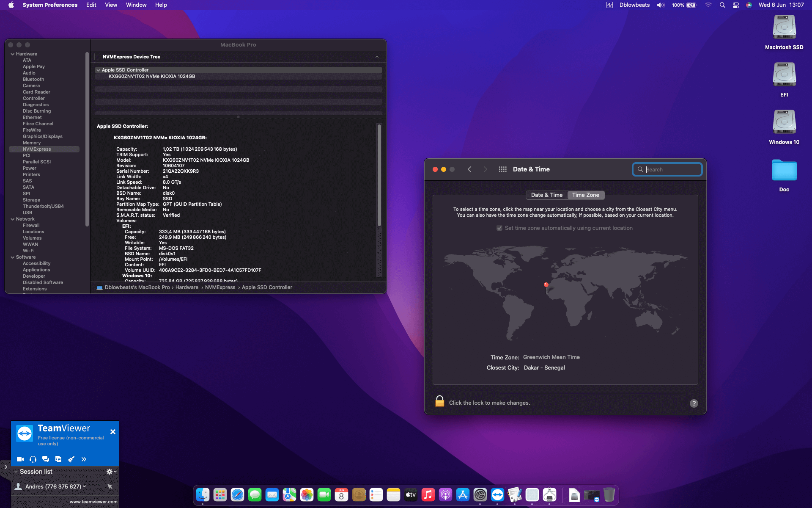Viewport: 812px width, 508px height.
Task: Visit the www.teamviewer.com link
Action: (x=93, y=502)
